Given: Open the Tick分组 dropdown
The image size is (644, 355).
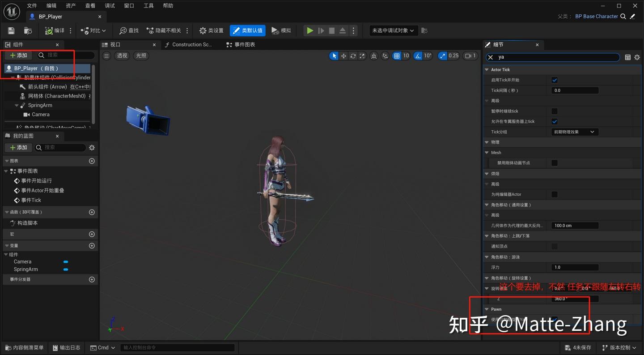Looking at the screenshot, I should 575,132.
